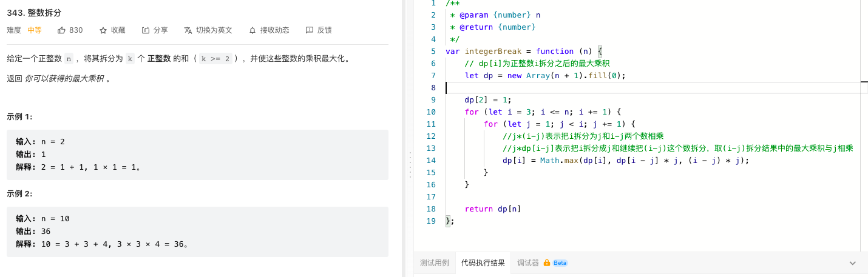Image resolution: width=868 pixels, height=277 pixels.
Task: Click the k >= 2 inline code
Action: coord(216,59)
